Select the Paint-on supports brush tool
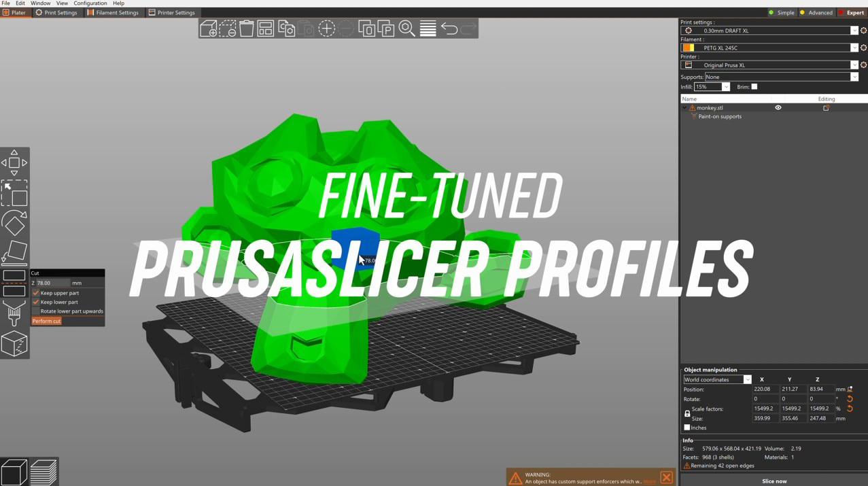 (14, 313)
